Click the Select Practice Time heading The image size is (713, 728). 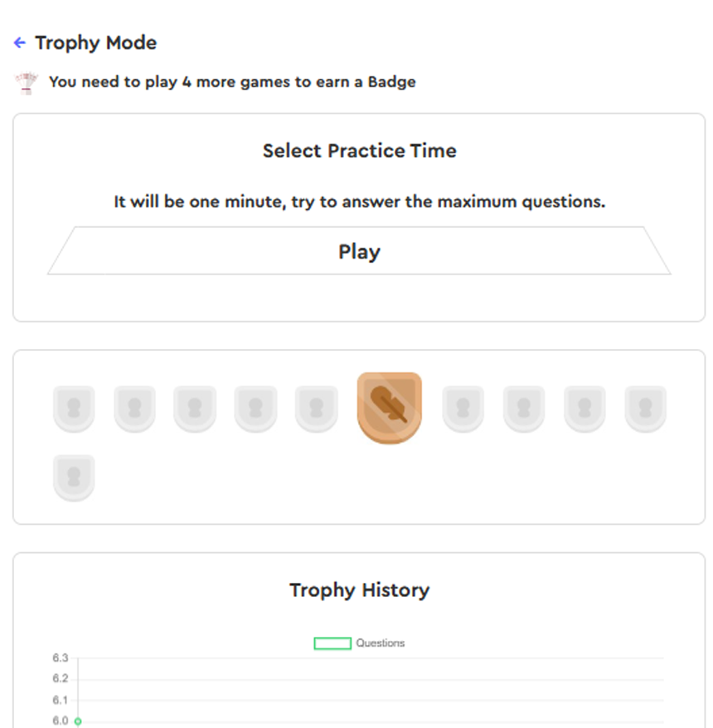(359, 151)
